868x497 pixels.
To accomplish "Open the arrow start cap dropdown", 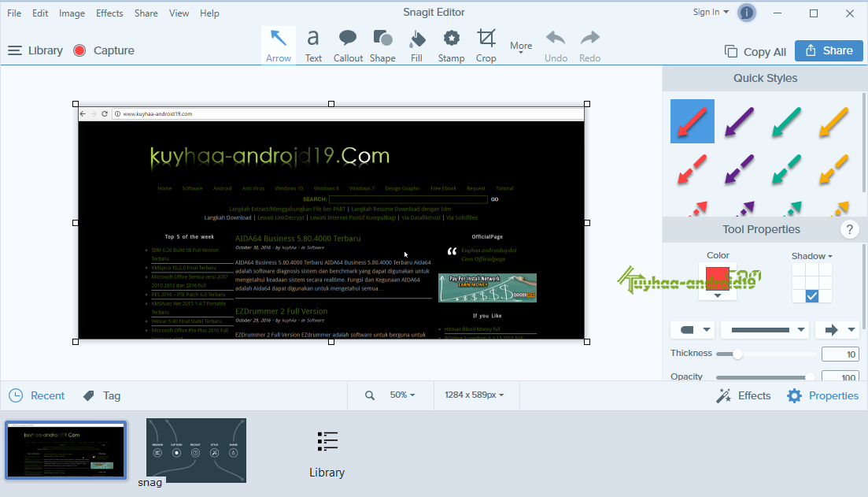I will [x=693, y=330].
